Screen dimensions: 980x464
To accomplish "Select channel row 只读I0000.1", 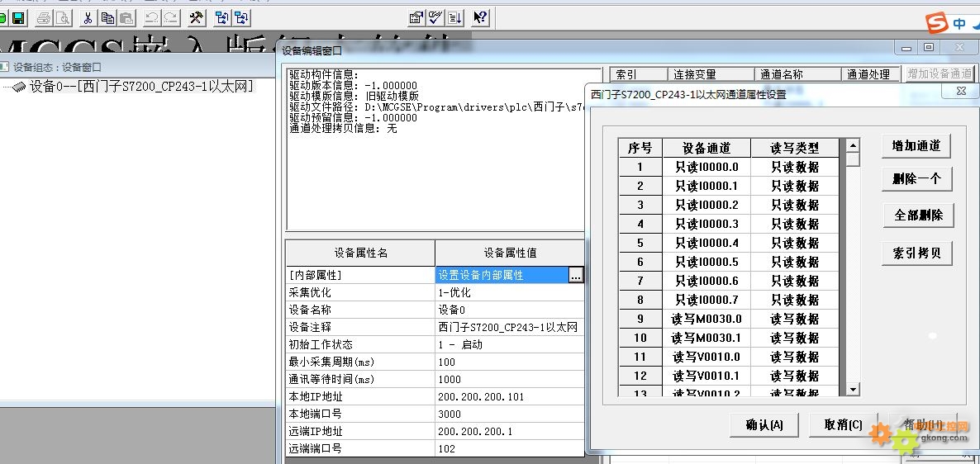I will tap(729, 186).
